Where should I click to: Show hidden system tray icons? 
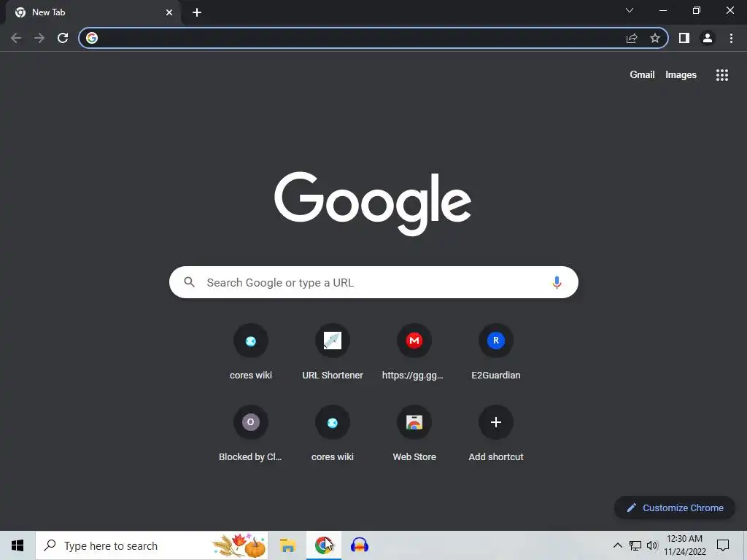click(617, 545)
